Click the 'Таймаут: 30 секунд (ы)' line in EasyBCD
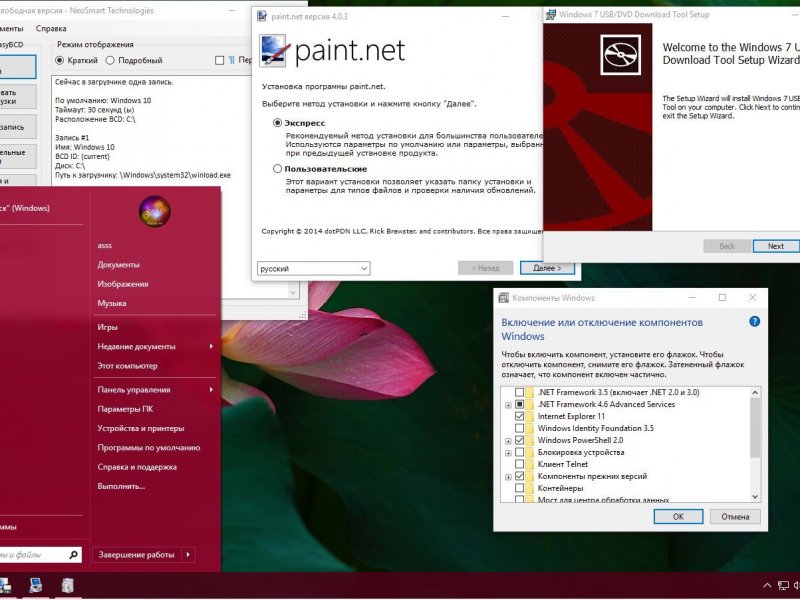800x600 pixels. click(x=95, y=110)
